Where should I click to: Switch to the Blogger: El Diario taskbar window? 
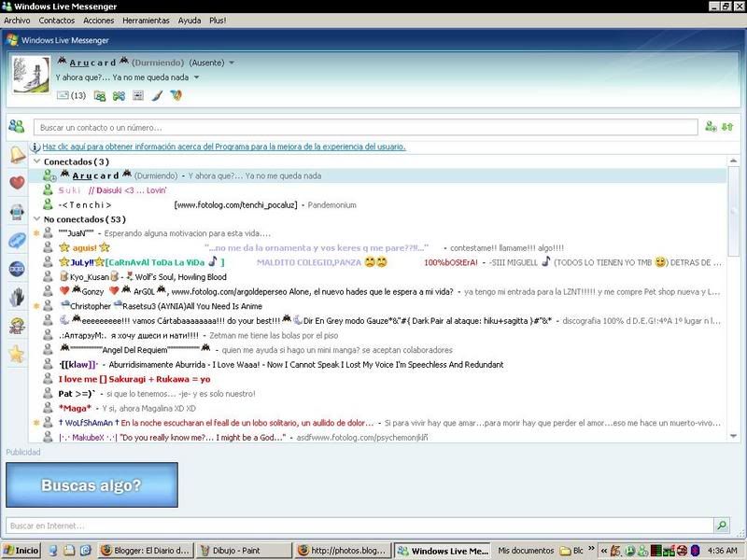tap(146, 551)
